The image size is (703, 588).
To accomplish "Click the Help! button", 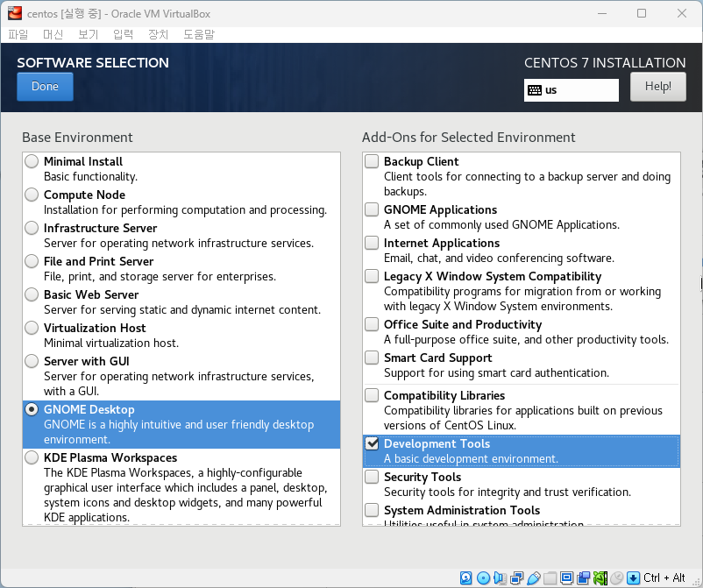I will [657, 87].
